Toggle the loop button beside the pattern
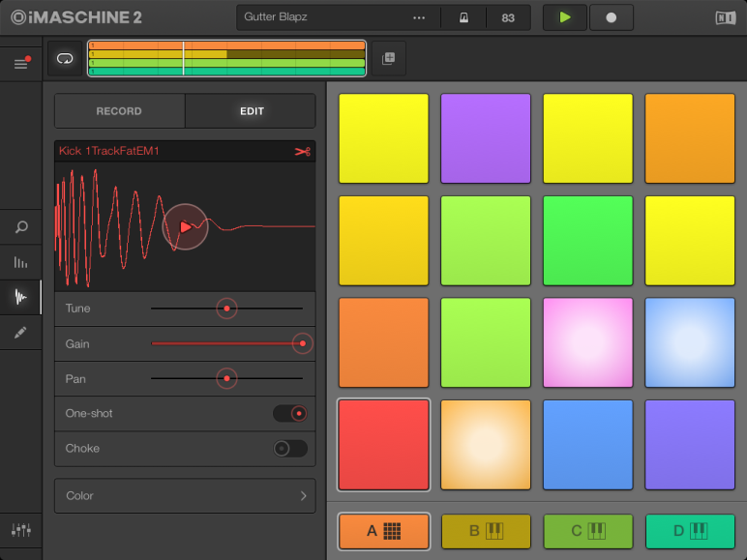The height and width of the screenshot is (560, 747). click(65, 59)
